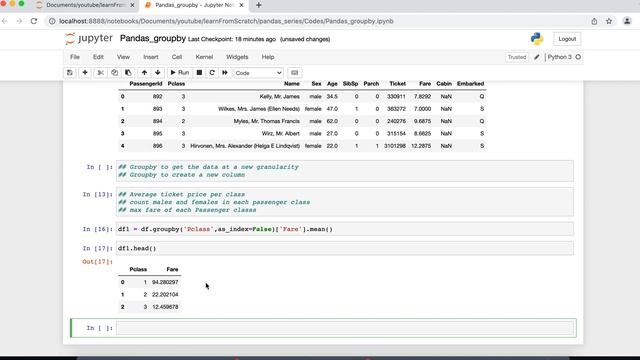Run the selected cell

coord(180,73)
